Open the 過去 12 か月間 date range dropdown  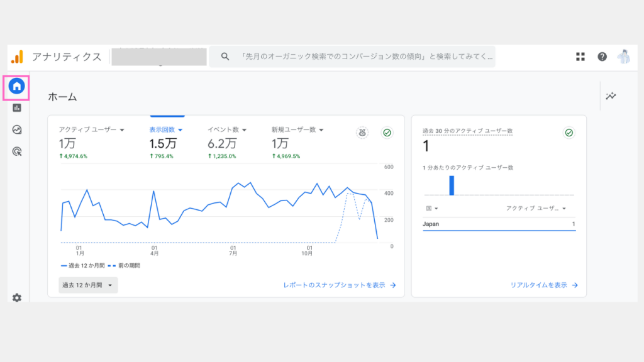(88, 285)
